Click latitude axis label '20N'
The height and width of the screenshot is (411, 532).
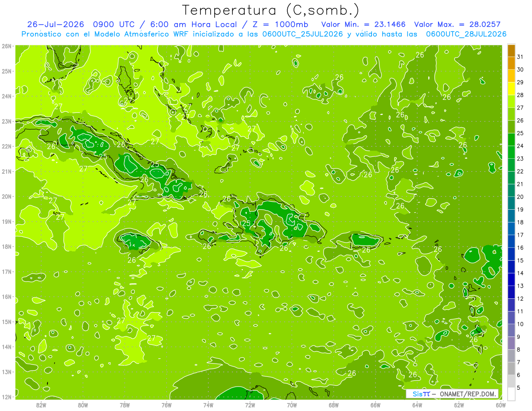pos(6,196)
